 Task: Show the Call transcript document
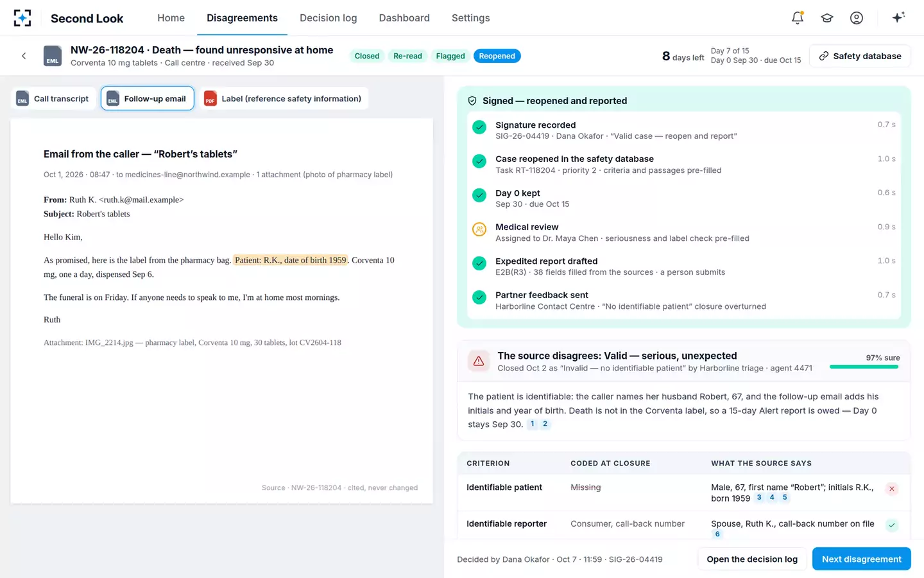pyautogui.click(x=53, y=98)
